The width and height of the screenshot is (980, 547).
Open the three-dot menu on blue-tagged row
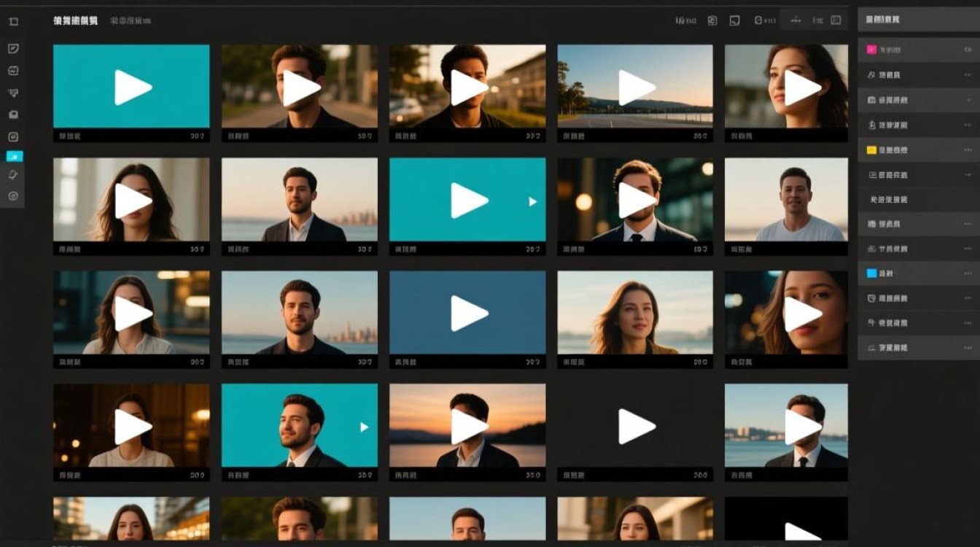tap(968, 273)
